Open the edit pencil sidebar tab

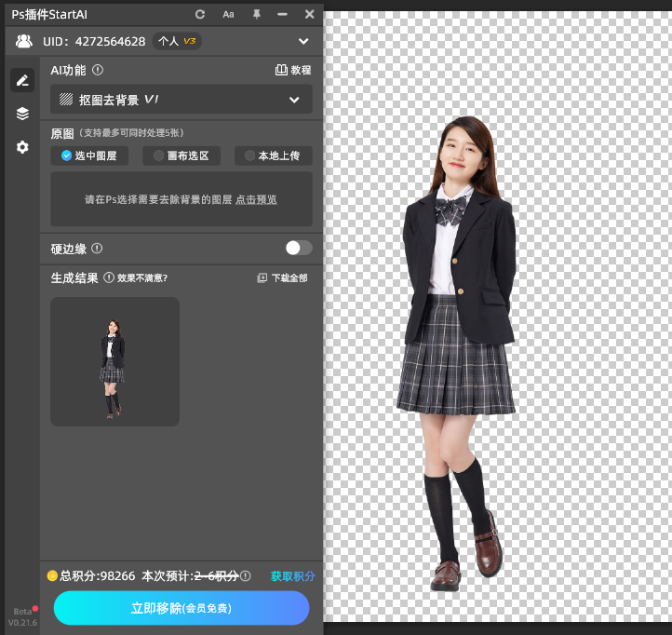22,80
